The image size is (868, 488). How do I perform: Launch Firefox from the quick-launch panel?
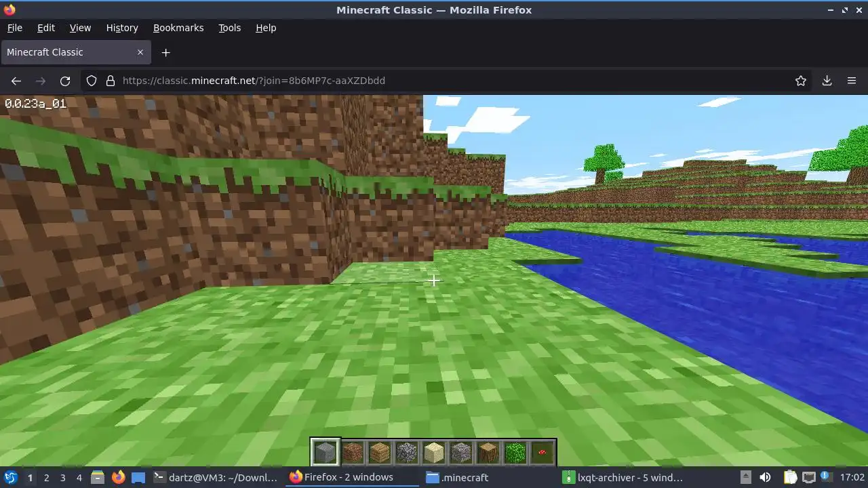(118, 477)
